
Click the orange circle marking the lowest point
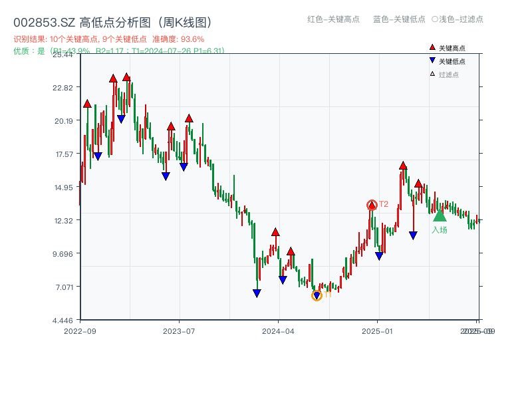click(317, 295)
